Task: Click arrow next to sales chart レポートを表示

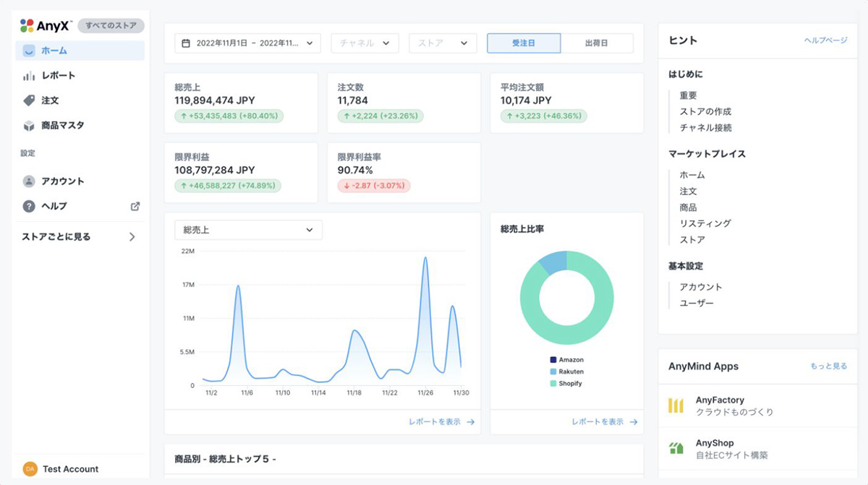Action: click(x=470, y=422)
